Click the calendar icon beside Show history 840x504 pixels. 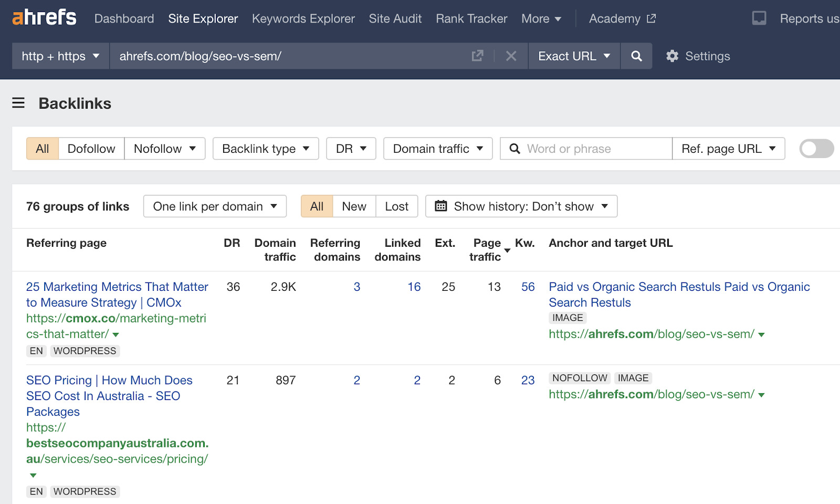[x=441, y=206]
